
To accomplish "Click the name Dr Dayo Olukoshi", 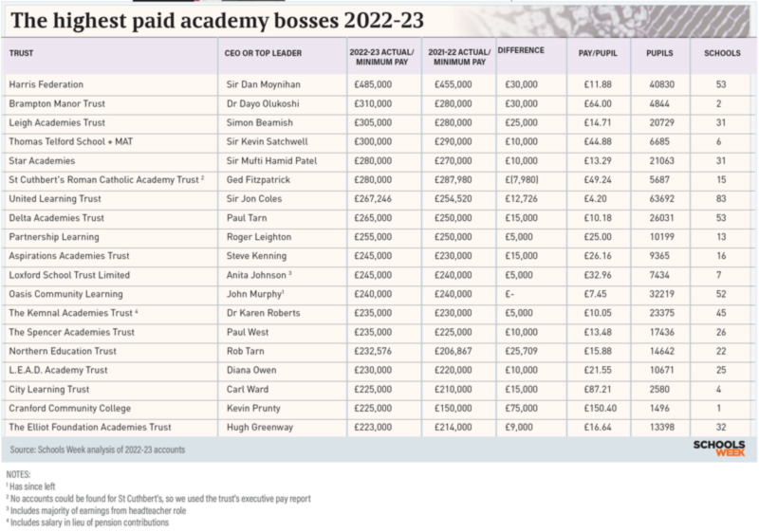I will (x=263, y=103).
